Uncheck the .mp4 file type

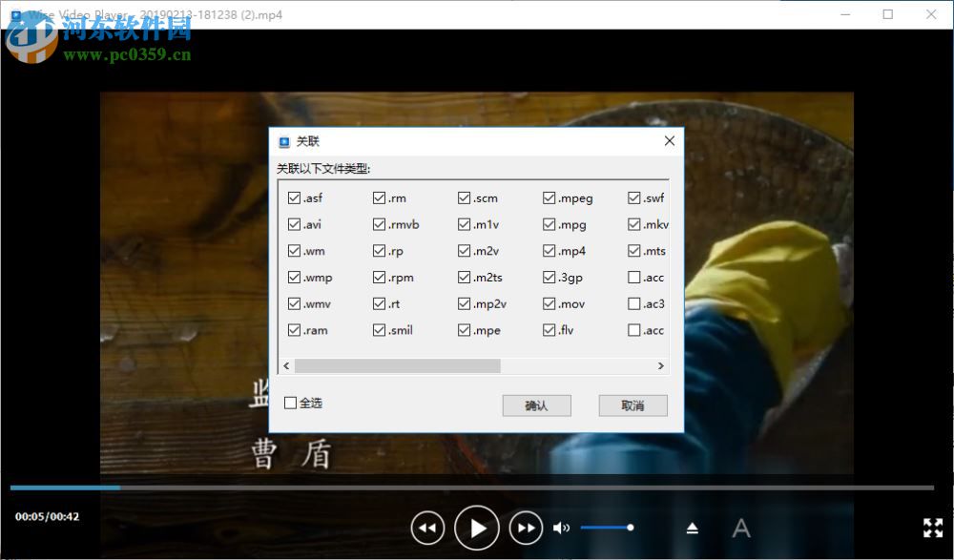[x=548, y=250]
